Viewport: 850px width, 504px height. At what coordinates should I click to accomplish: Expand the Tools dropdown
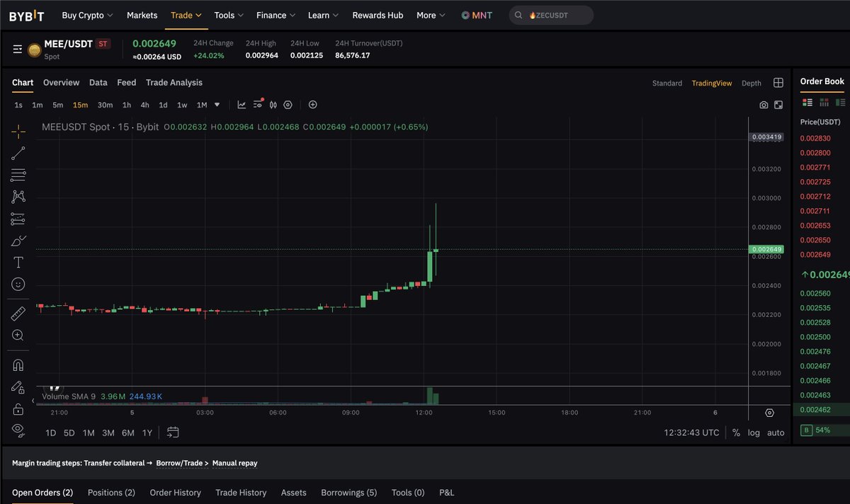point(229,15)
